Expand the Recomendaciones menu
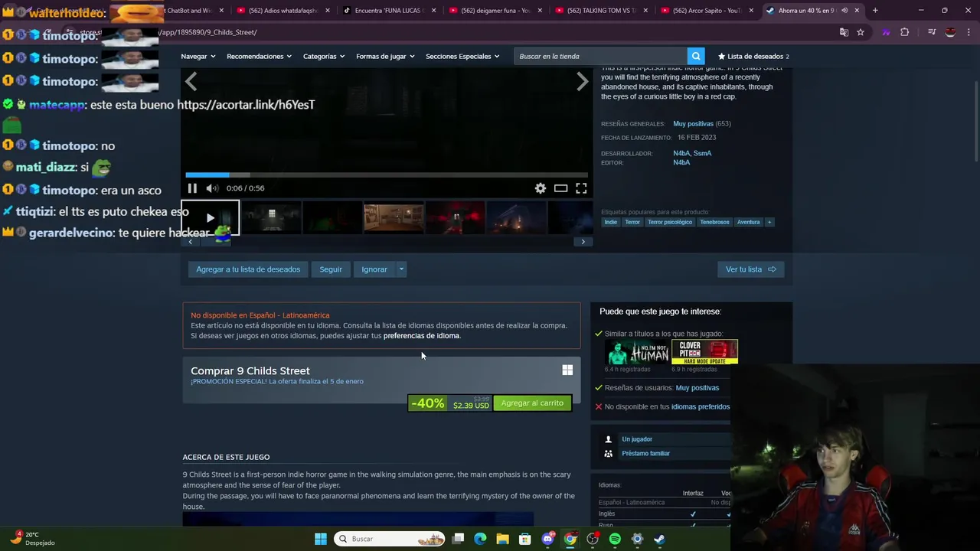The width and height of the screenshot is (980, 551). (259, 56)
